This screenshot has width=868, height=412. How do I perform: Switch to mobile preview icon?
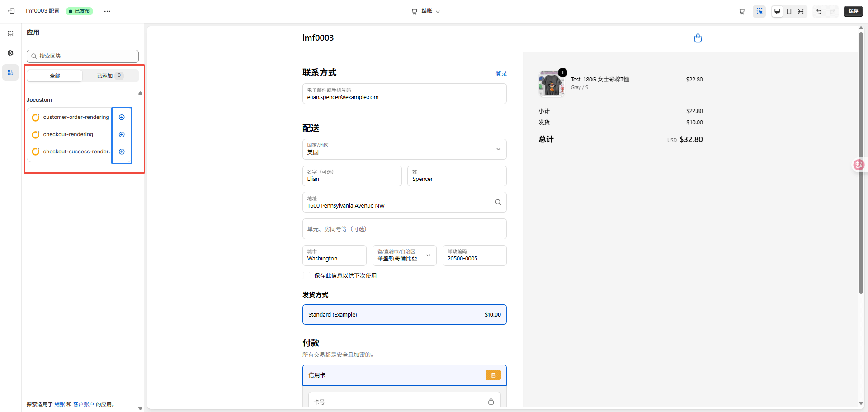click(x=789, y=11)
